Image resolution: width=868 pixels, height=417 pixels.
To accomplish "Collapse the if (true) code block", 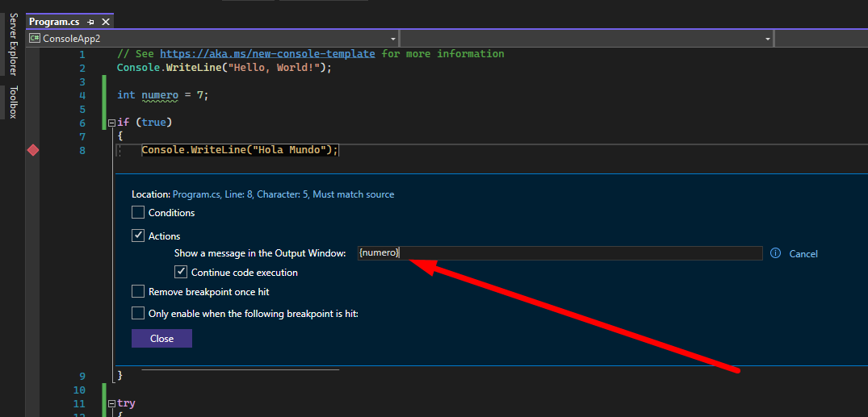I will 111,123.
